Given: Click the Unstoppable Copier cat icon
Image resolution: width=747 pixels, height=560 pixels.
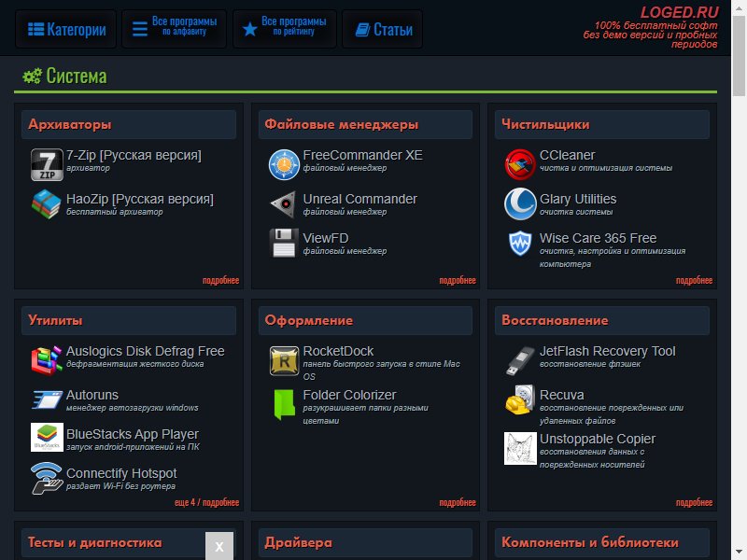Looking at the screenshot, I should 520,448.
